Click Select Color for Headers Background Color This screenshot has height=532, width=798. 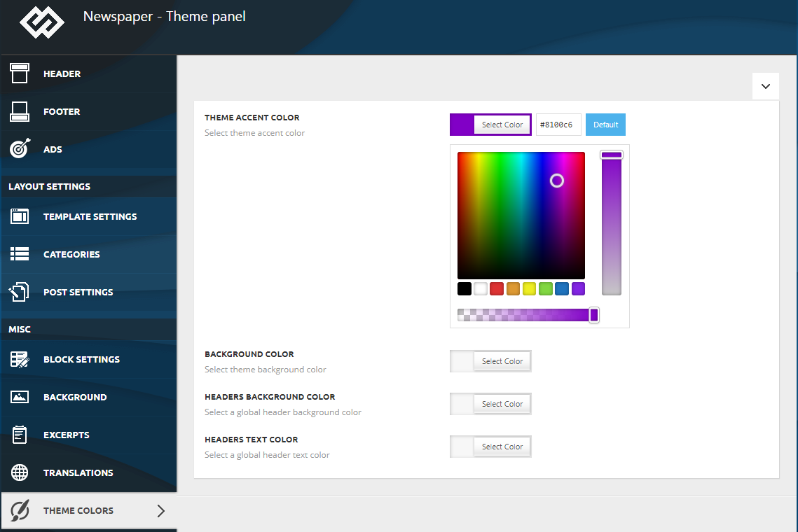pyautogui.click(x=502, y=404)
